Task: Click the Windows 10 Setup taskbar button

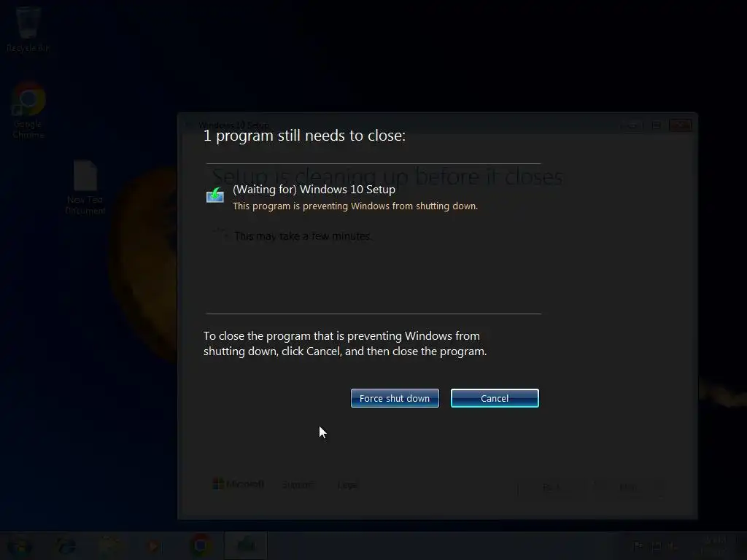Action: click(245, 545)
